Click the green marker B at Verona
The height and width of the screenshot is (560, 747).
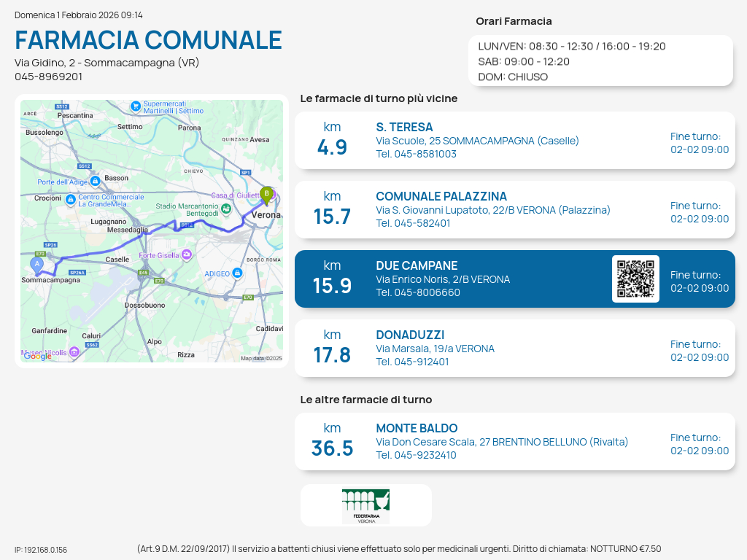click(x=267, y=195)
